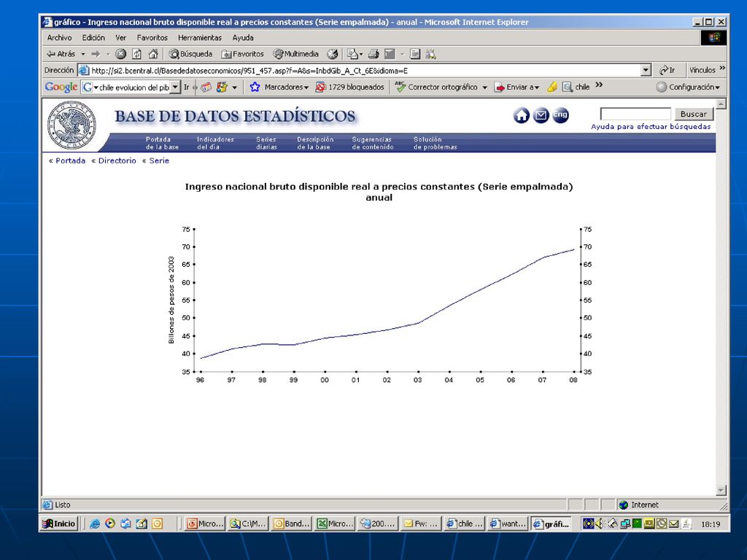Click the Buscar button

point(694,114)
